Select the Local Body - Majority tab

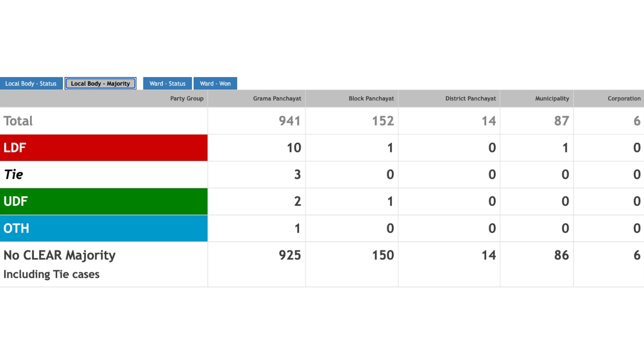point(100,84)
